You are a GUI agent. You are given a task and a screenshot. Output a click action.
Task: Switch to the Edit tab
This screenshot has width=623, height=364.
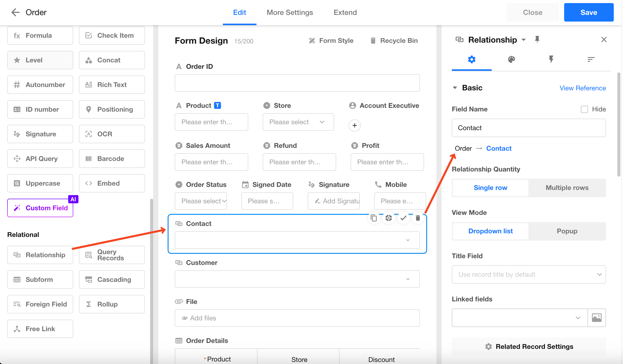240,12
